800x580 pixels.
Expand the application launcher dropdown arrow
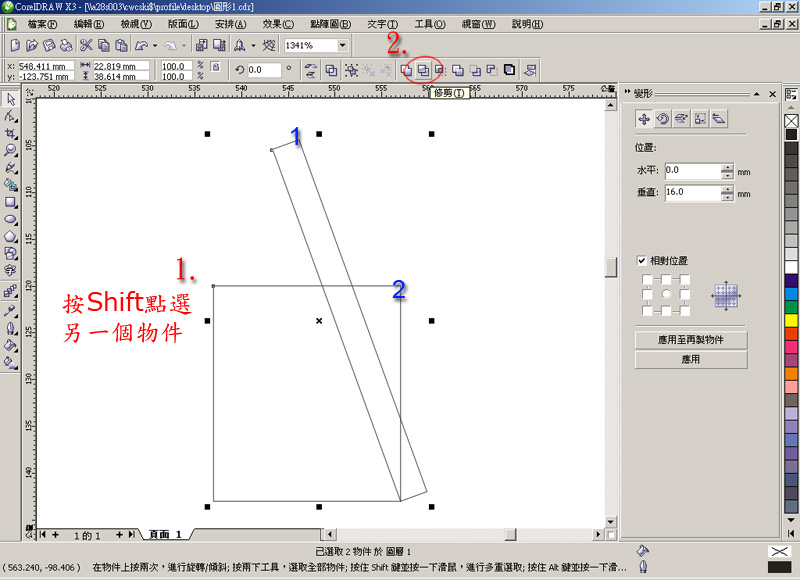tap(253, 45)
